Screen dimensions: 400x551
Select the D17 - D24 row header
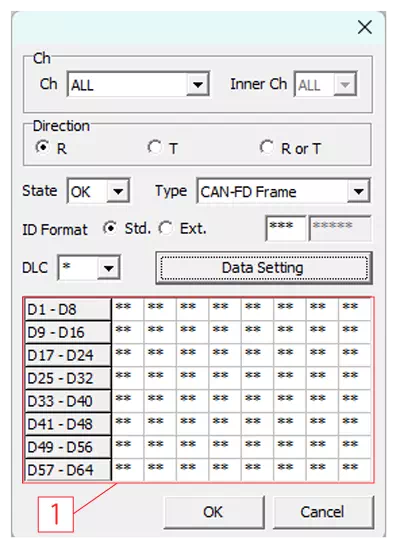coord(68,355)
